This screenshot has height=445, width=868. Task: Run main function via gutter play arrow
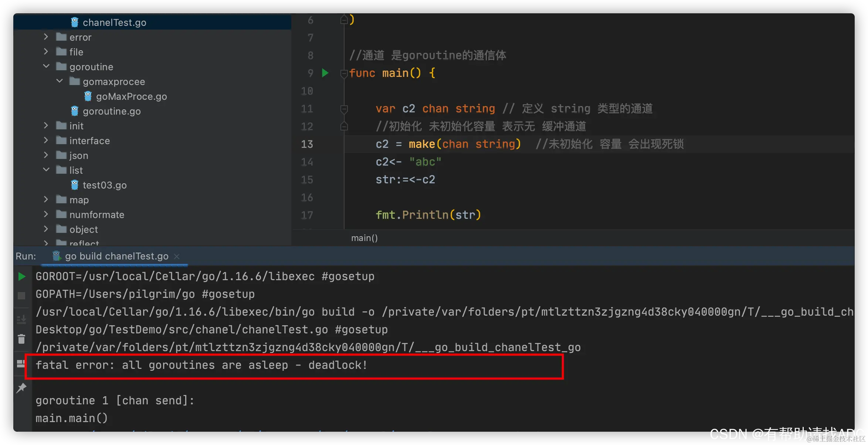point(325,73)
